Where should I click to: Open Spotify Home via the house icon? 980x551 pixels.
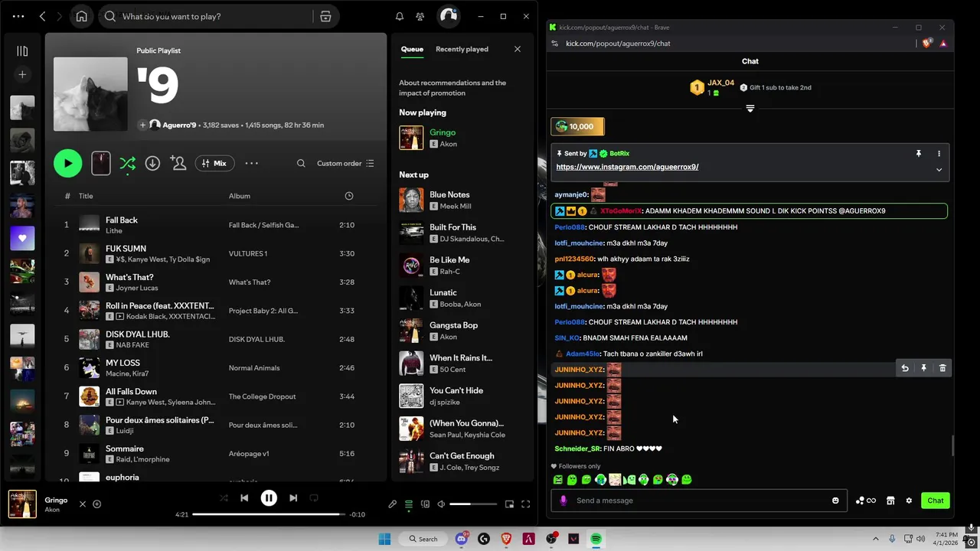coord(82,16)
